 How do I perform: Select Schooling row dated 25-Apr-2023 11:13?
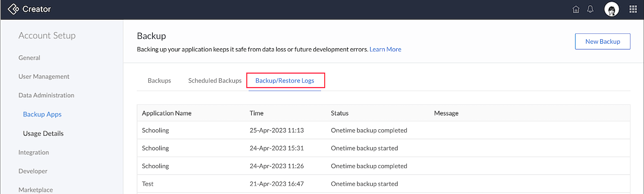click(x=383, y=130)
